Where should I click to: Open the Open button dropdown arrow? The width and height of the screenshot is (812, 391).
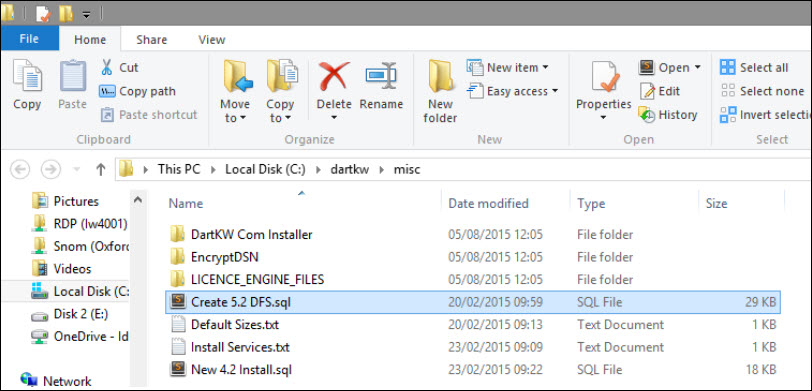697,68
